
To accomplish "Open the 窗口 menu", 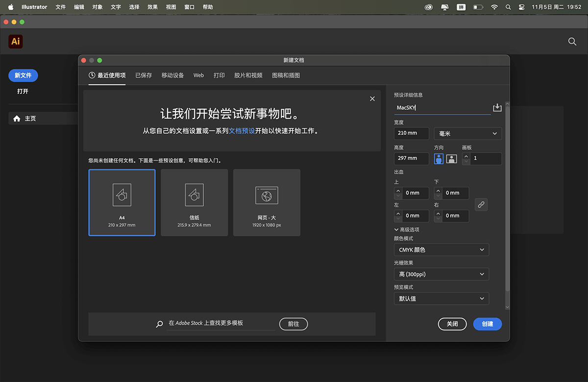I will 189,7.
